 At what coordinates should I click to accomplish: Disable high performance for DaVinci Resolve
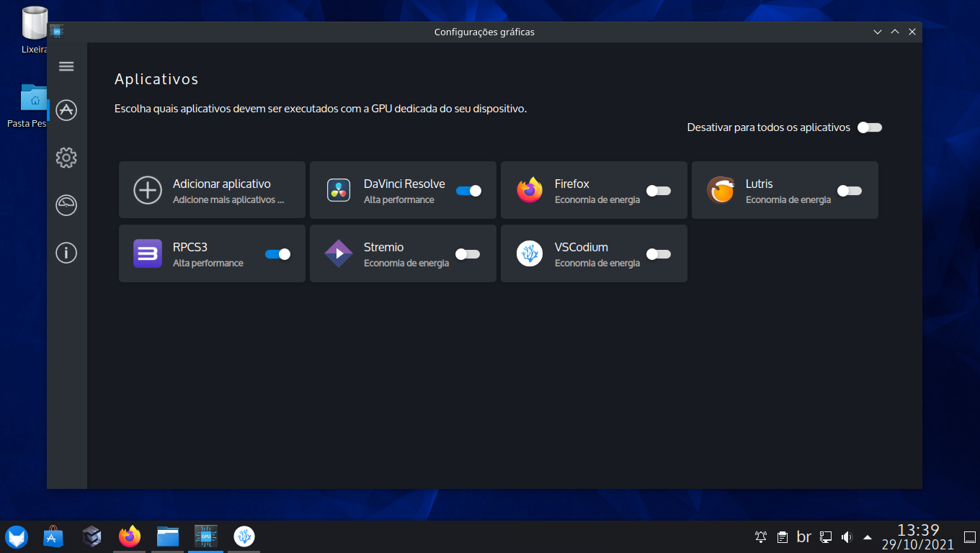tap(468, 191)
